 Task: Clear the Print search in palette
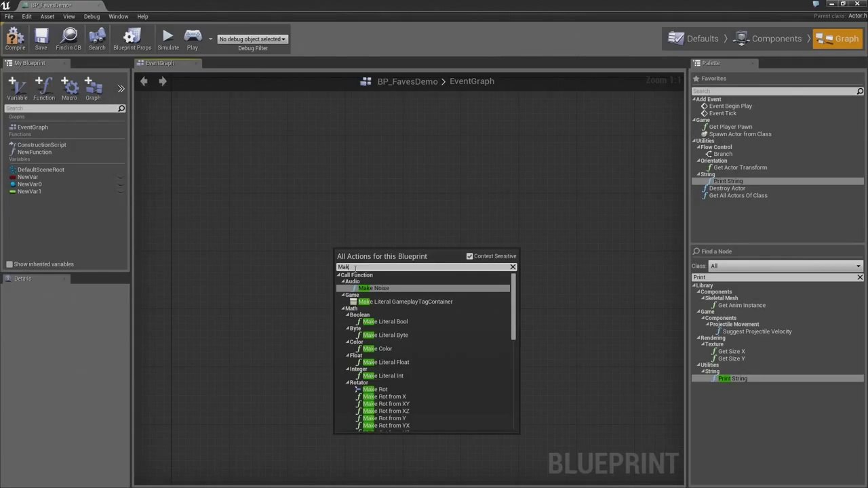tap(859, 278)
